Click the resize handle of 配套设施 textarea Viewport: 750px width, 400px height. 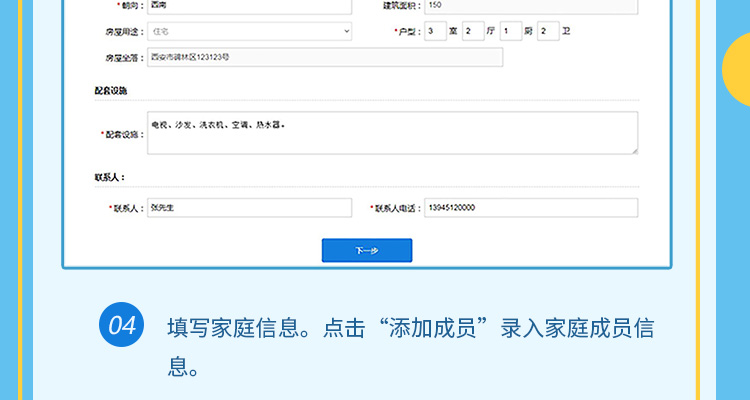635,151
